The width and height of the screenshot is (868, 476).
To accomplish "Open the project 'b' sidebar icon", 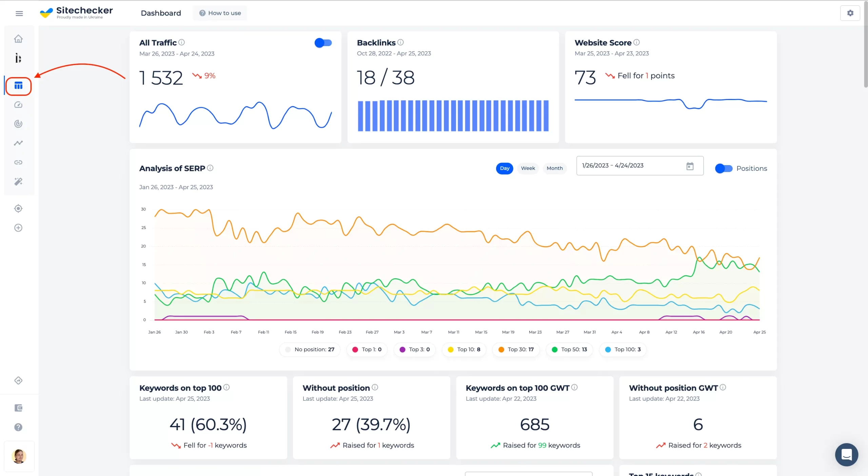I will pos(18,58).
